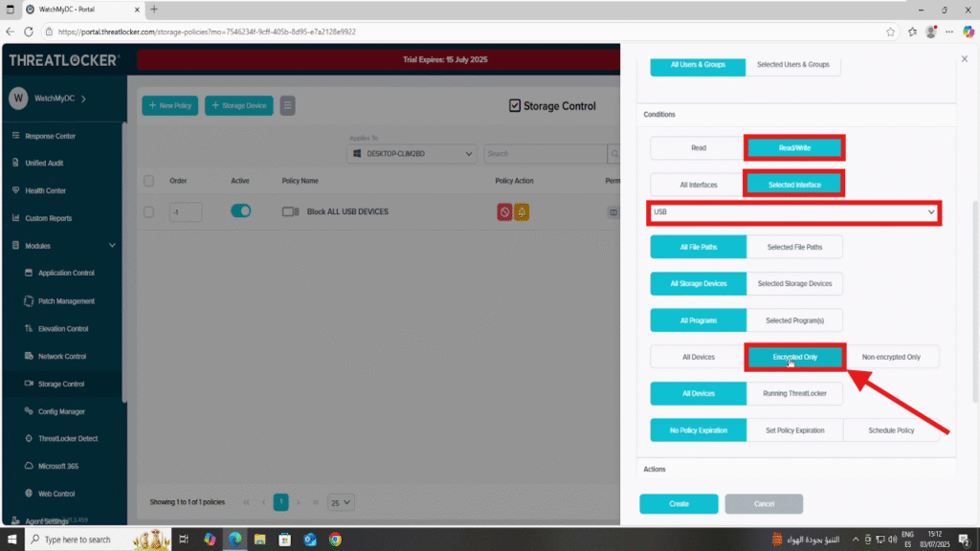The image size is (980, 551).
Task: Expand the WatchMyDC organization chevron
Action: click(x=84, y=99)
